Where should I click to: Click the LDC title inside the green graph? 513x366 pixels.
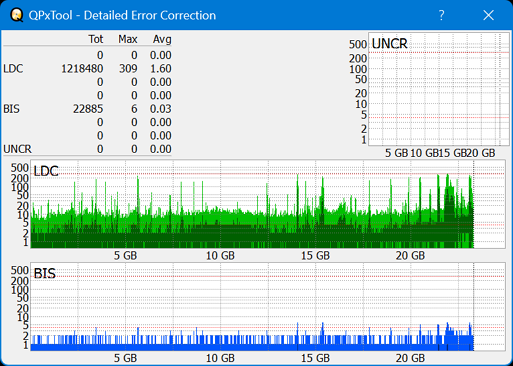[x=46, y=171]
